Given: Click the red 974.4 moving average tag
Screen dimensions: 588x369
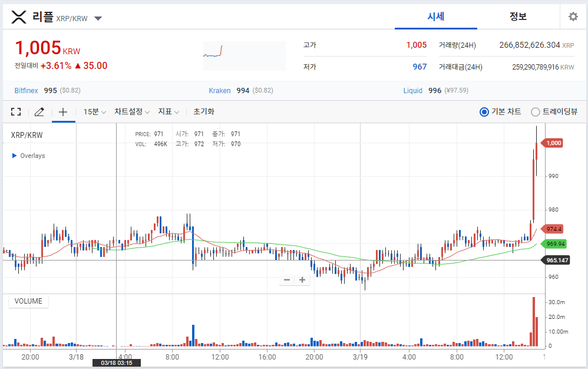Looking at the screenshot, I should (553, 229).
